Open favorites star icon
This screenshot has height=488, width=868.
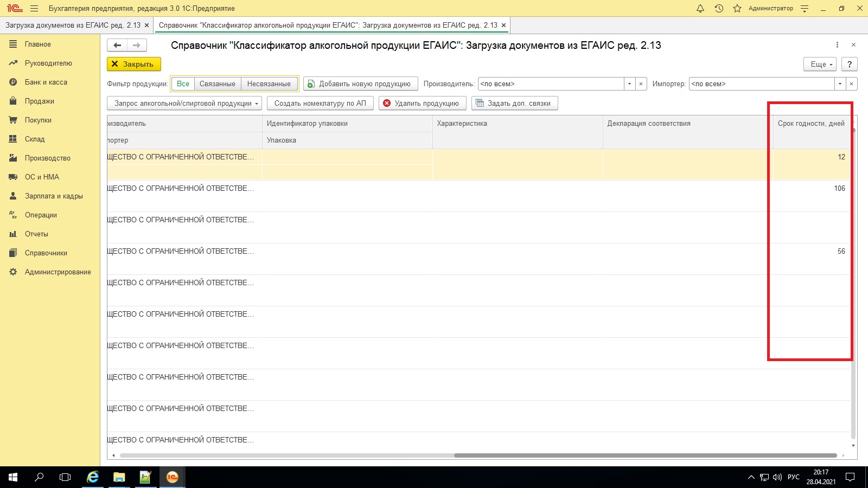click(737, 8)
